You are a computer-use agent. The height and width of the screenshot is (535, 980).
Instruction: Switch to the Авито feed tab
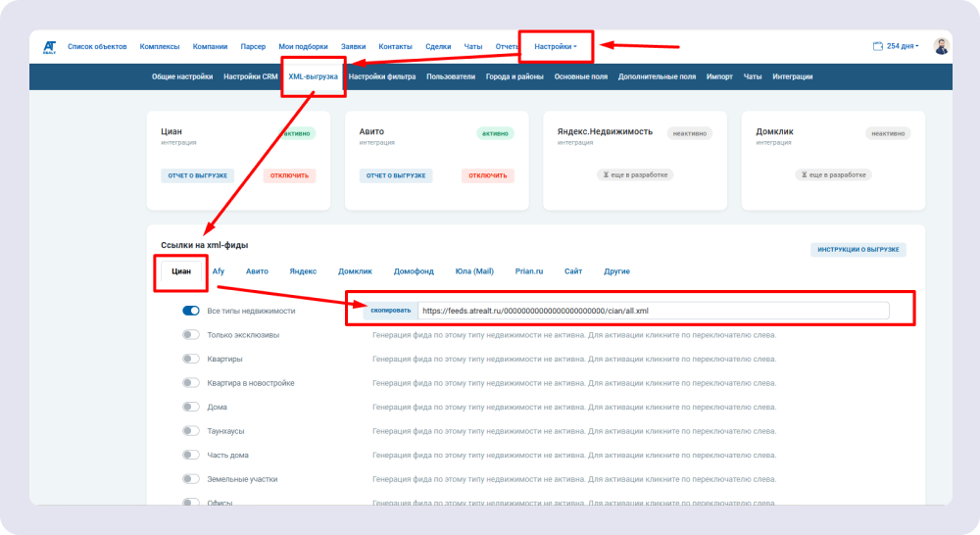pyautogui.click(x=257, y=271)
